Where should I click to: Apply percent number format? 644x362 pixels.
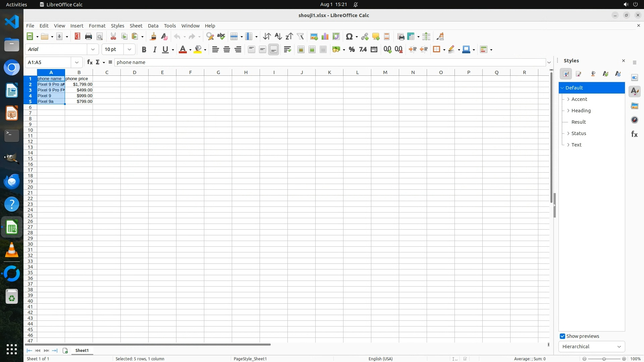352,50
